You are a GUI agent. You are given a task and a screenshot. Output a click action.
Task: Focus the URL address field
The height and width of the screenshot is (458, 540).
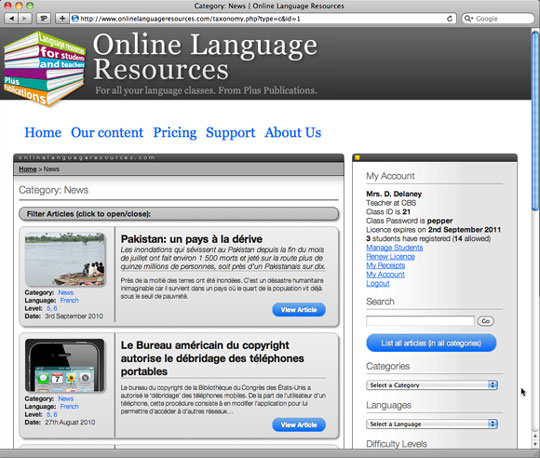point(262,19)
